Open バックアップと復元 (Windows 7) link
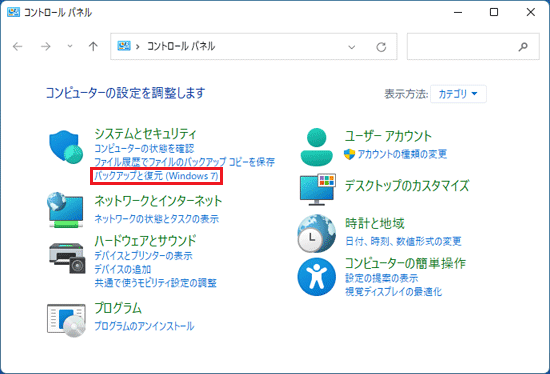The image size is (550, 374). tap(156, 175)
